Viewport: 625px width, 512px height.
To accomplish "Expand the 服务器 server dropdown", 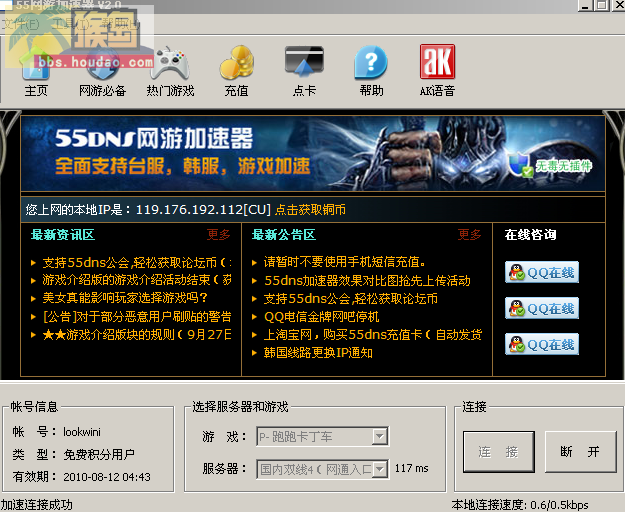I will (x=380, y=469).
